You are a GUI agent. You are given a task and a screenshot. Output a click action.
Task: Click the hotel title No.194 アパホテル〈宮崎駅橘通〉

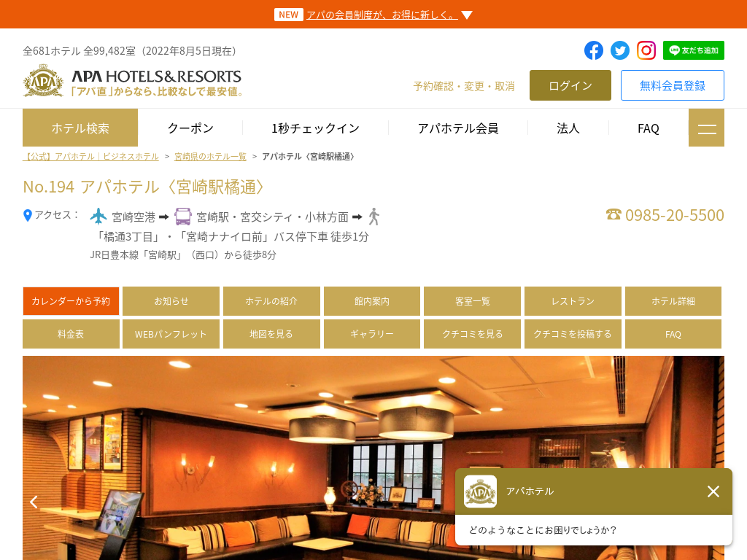click(144, 187)
